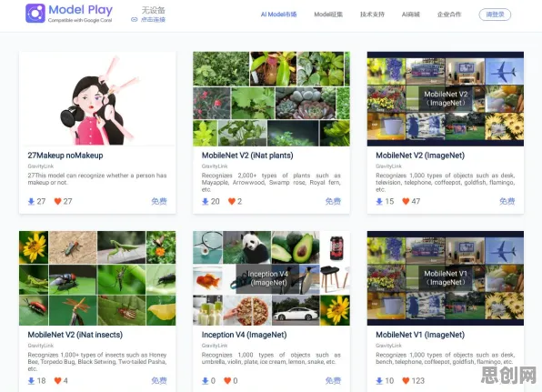
Task: Open MobileNet V2 (iNat insects) title link
Action: click(75, 335)
